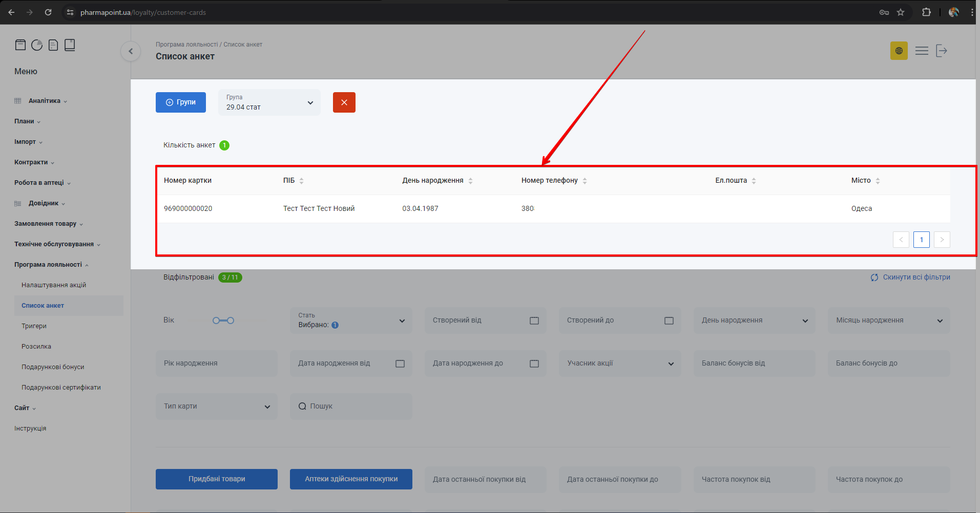980x513 pixels.
Task: Expand the Імпорт menu section
Action: [x=28, y=142]
